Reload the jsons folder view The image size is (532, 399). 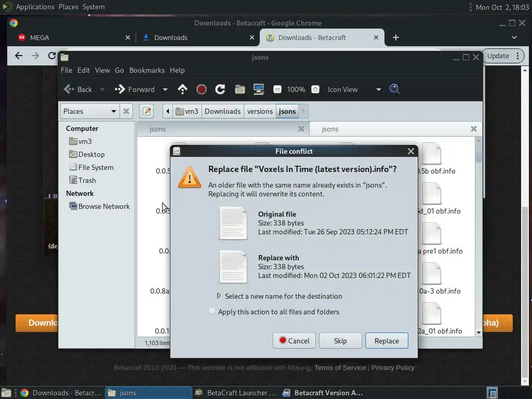220,89
